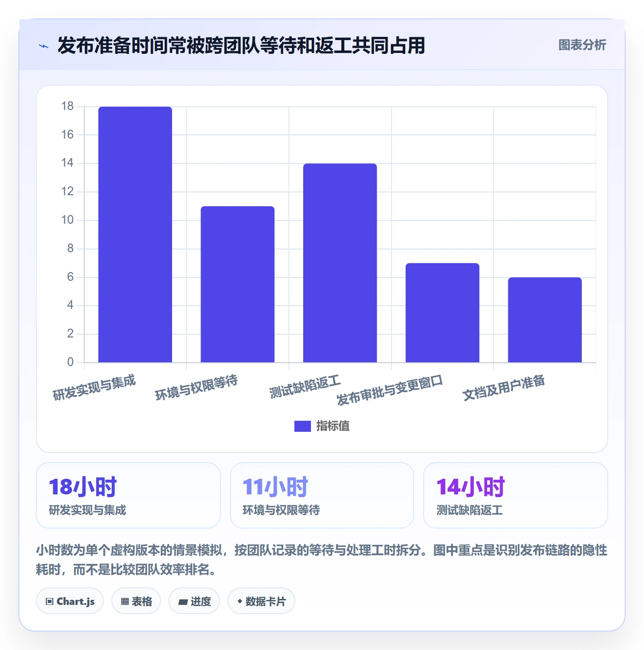Click the 环境与权限等待 bar in the chart
The height and width of the screenshot is (650, 644).
(x=237, y=284)
